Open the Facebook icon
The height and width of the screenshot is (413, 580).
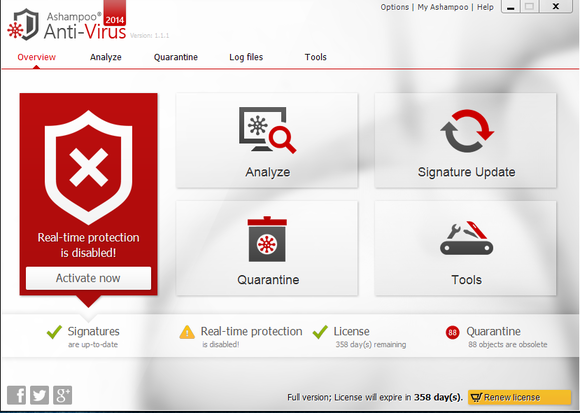coord(17,395)
